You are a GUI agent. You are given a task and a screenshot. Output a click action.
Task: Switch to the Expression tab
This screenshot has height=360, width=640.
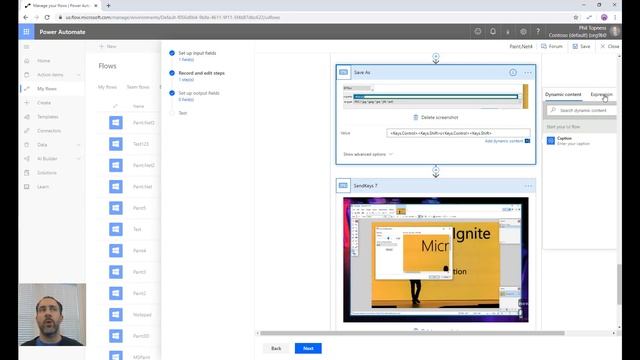pos(601,95)
